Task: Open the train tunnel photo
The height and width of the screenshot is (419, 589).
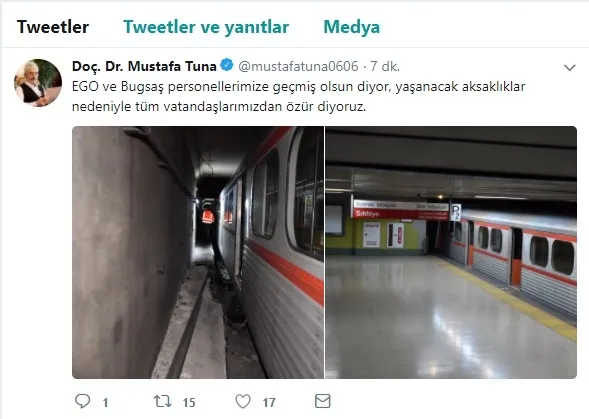Action: pos(198,252)
